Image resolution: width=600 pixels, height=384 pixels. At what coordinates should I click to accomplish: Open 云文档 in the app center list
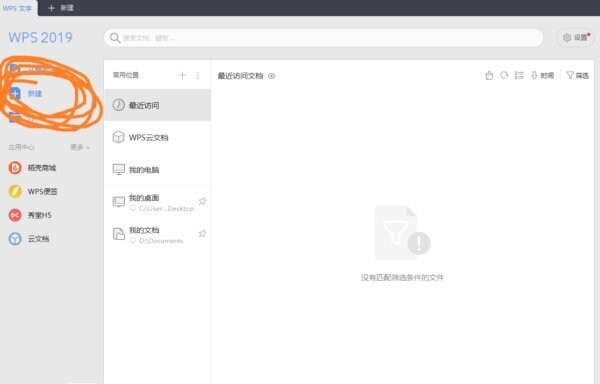tap(29, 239)
